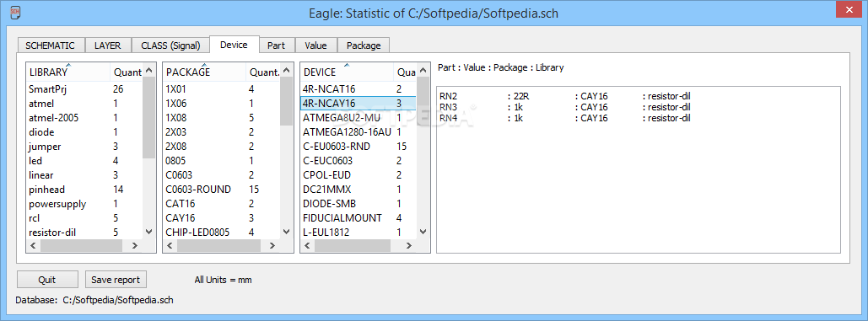Click the Save report button
The height and width of the screenshot is (321, 868).
(x=116, y=280)
